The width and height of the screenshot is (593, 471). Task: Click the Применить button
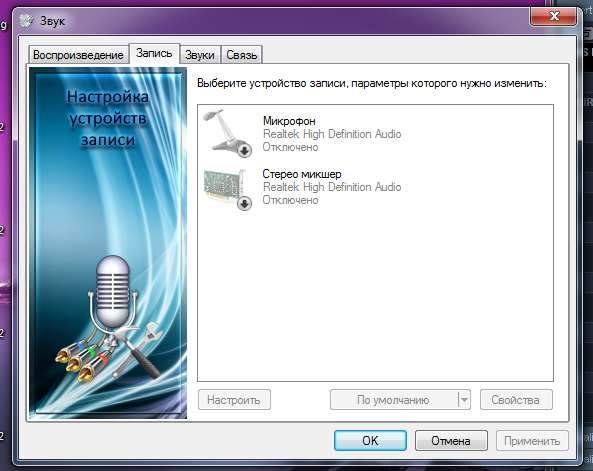pyautogui.click(x=532, y=441)
